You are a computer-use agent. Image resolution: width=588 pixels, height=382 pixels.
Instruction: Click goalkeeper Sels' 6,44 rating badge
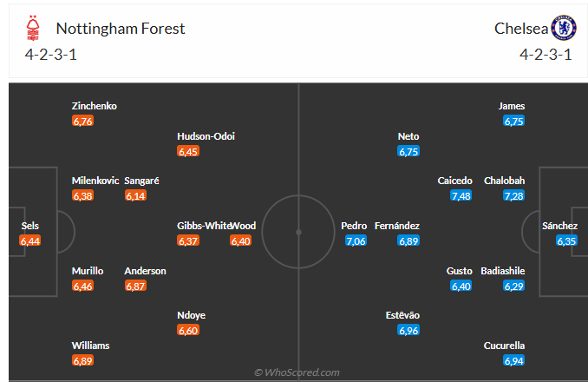pos(30,240)
